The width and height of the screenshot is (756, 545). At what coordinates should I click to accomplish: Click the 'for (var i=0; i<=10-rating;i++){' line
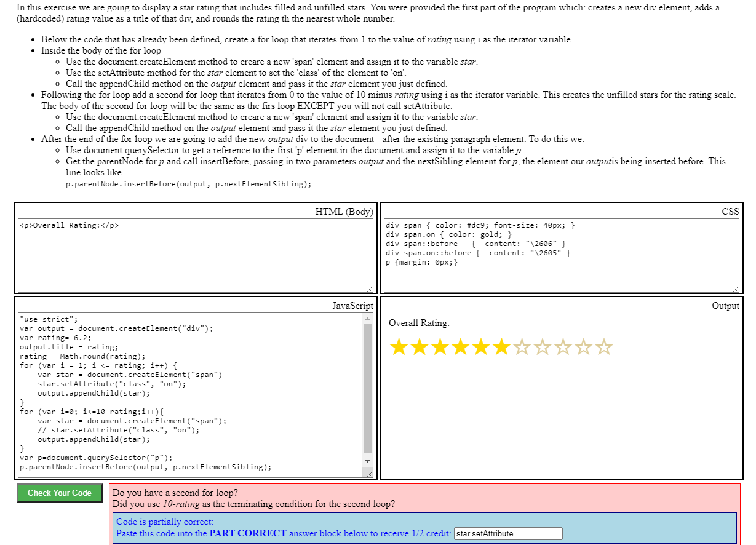coord(92,412)
